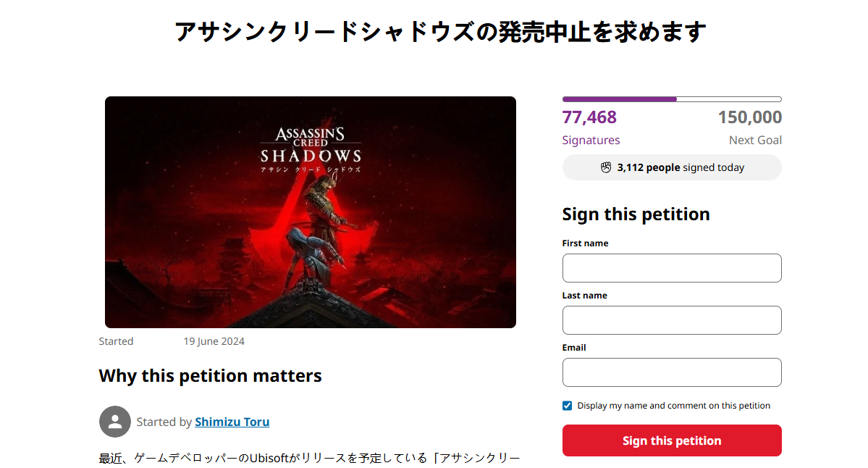868x468 pixels.
Task: Click the Japanese petition title heading
Action: (440, 33)
